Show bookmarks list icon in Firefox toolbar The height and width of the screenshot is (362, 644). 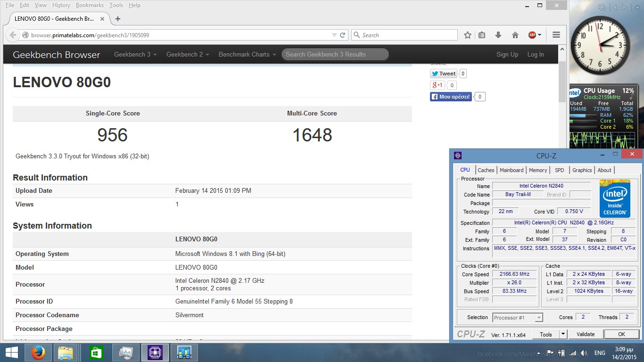[x=482, y=35]
